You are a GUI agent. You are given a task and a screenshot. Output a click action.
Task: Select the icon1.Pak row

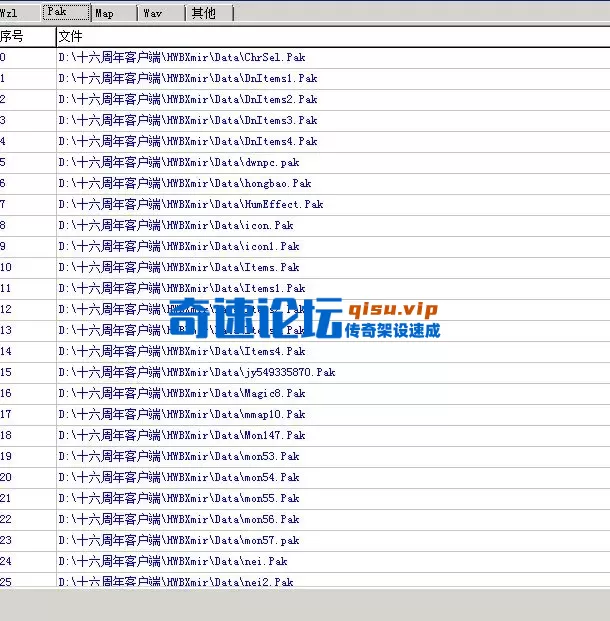coord(305,247)
